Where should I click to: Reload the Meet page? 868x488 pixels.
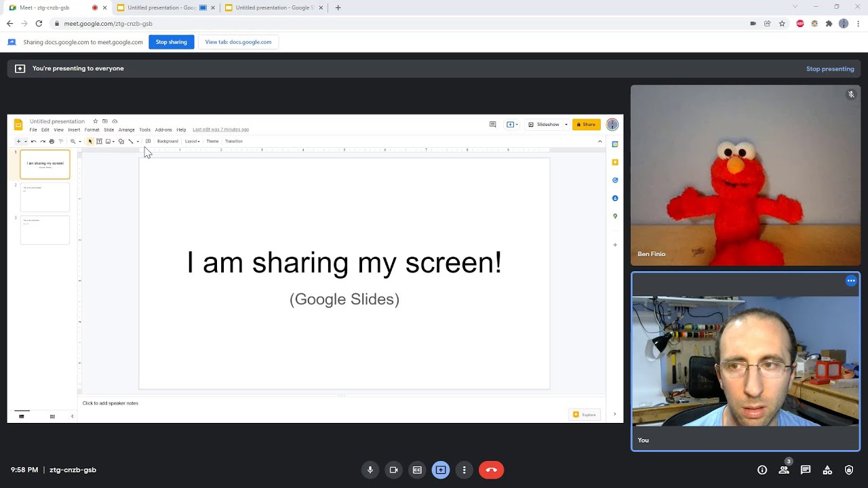coord(39,23)
